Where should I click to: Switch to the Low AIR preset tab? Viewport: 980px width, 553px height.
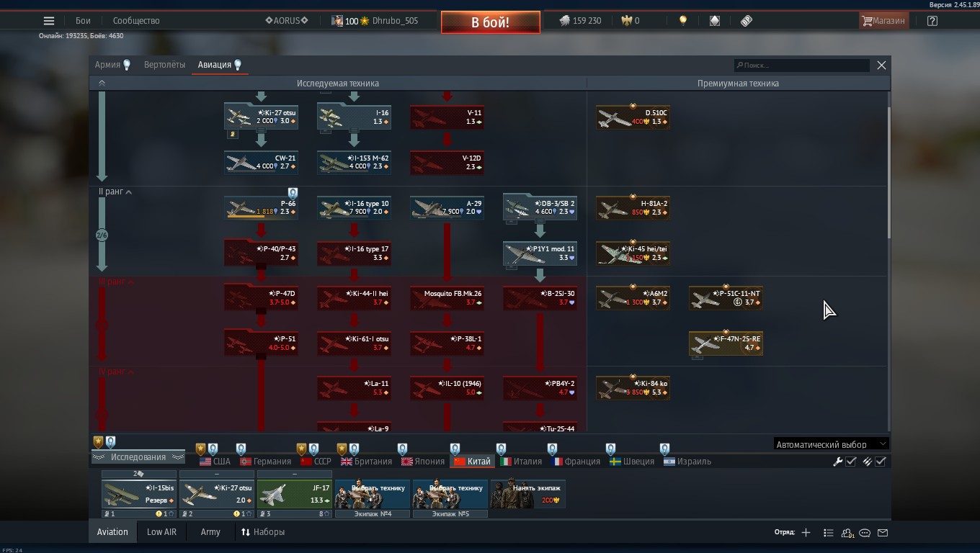(x=161, y=532)
